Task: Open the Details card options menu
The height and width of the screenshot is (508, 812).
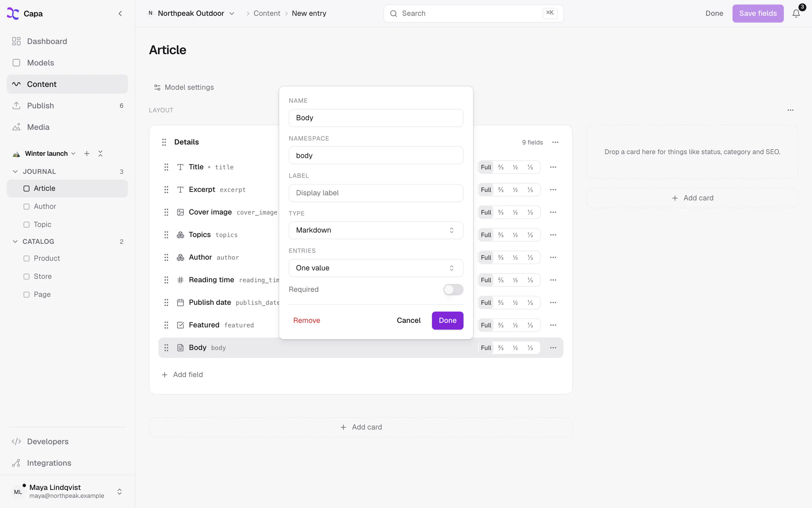Action: (555, 142)
